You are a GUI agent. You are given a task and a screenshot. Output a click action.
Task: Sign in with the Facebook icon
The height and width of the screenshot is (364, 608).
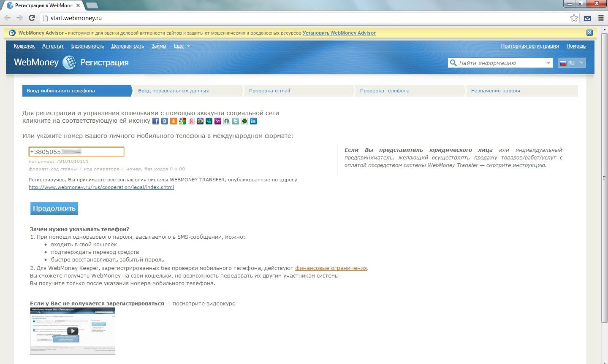(x=156, y=121)
